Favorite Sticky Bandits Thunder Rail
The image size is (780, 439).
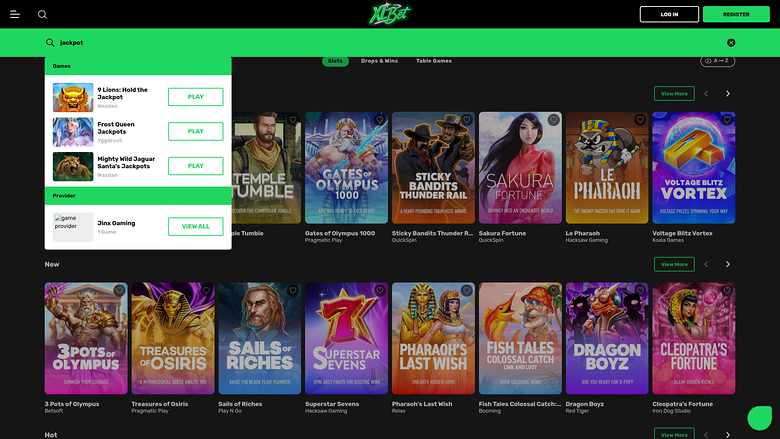(467, 120)
